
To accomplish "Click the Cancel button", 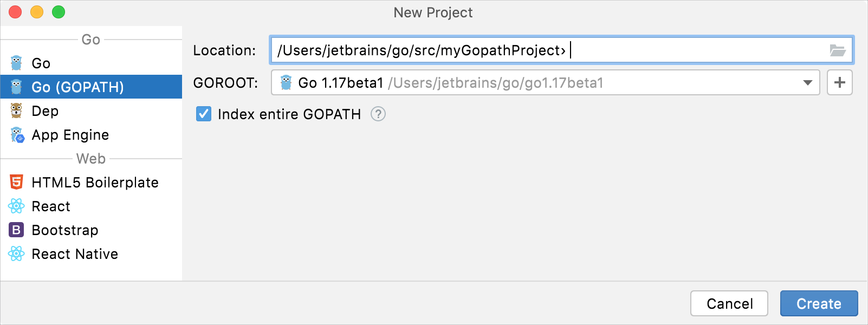I will (x=729, y=303).
